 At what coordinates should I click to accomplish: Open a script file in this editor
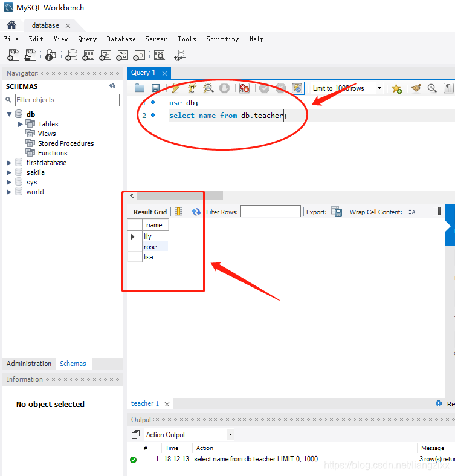[140, 88]
